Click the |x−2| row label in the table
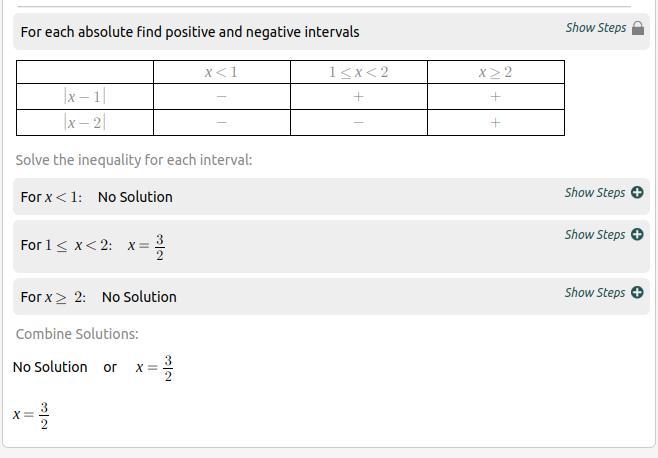 84,123
